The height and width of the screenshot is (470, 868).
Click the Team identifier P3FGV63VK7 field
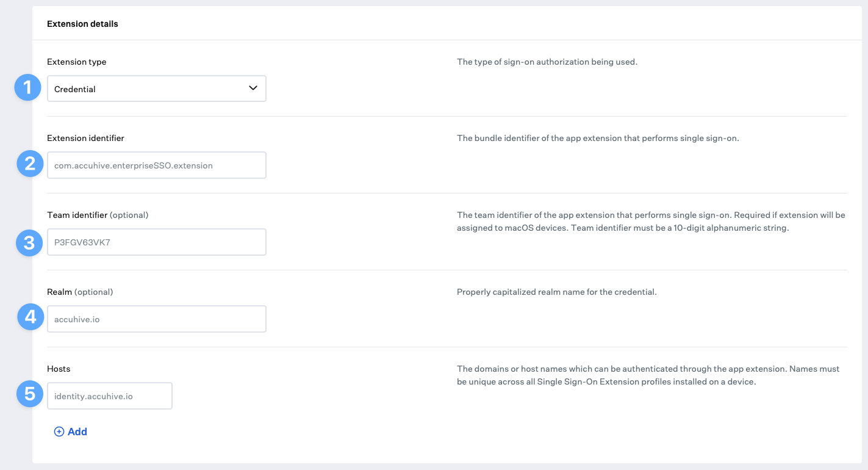pos(156,242)
